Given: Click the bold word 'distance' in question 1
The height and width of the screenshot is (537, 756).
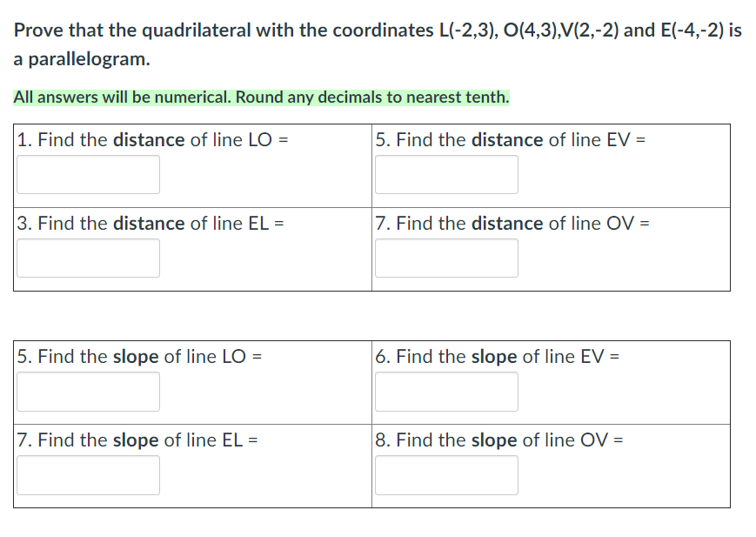Looking at the screenshot, I should (149, 140).
